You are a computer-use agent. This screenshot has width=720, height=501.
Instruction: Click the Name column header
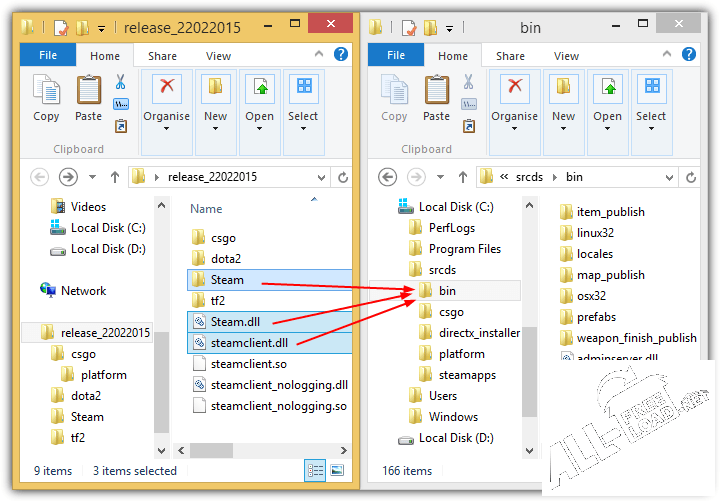206,209
